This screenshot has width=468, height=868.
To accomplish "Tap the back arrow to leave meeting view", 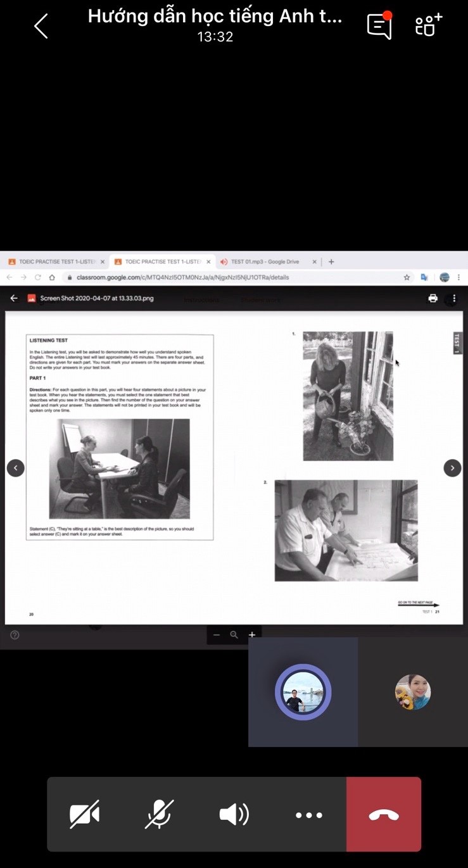I will (41, 27).
